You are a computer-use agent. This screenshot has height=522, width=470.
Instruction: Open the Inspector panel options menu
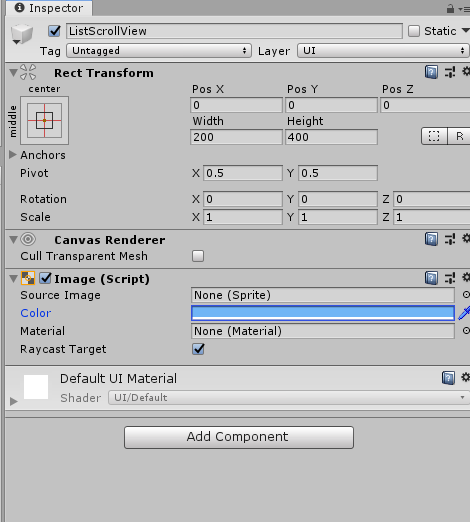(464, 9)
